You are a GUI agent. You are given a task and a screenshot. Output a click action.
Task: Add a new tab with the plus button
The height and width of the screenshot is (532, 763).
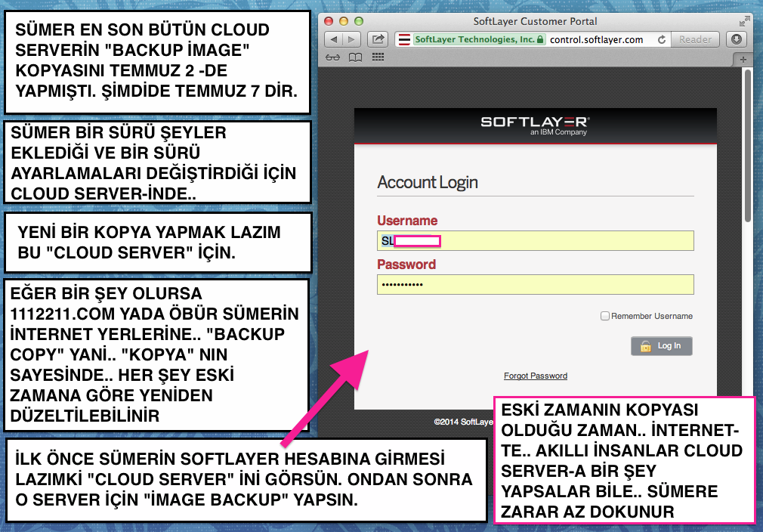pos(743,60)
